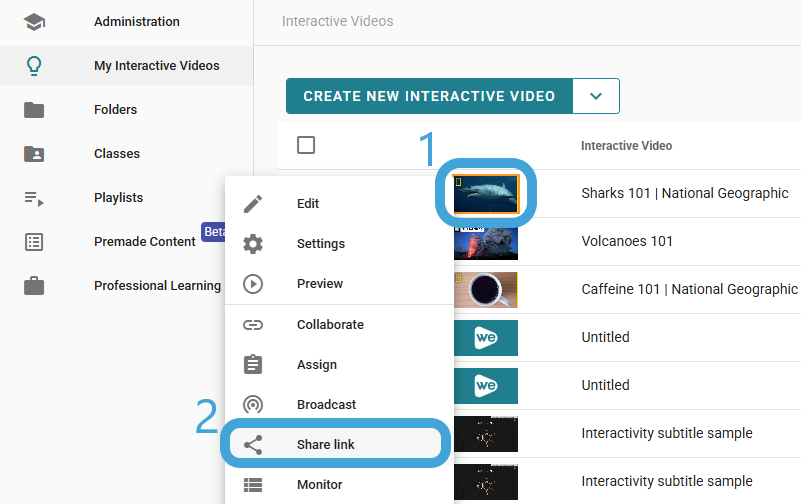The image size is (801, 504).
Task: Choose Preview from the context menu
Action: 339,284
